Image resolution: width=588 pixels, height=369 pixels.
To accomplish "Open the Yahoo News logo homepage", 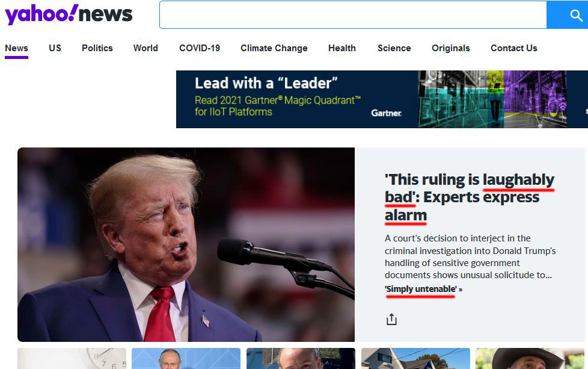I will tap(69, 14).
